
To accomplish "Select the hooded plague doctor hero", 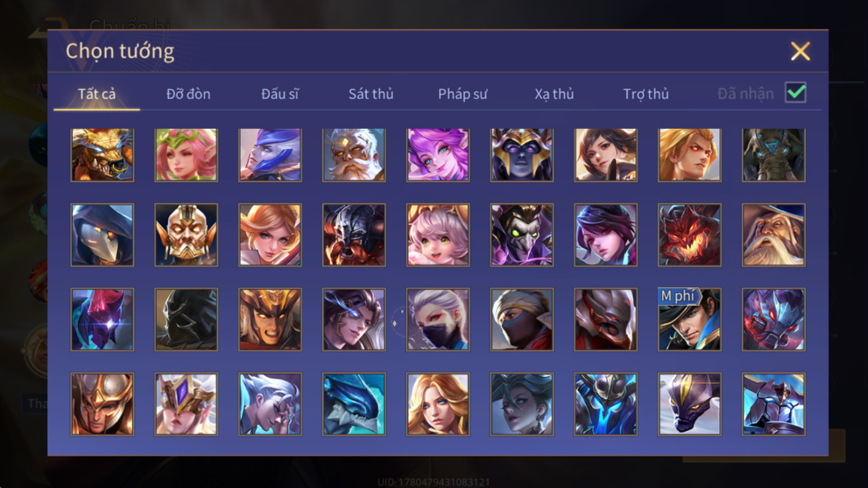I will pyautogui.click(x=102, y=235).
